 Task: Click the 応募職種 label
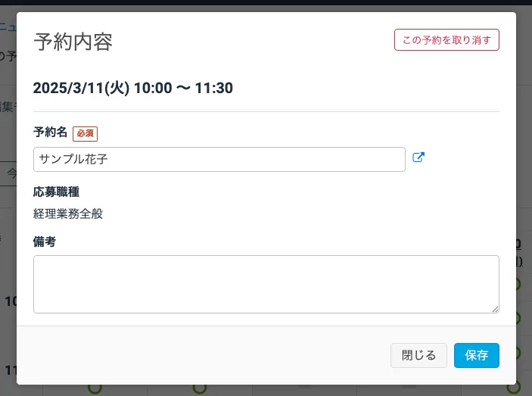click(56, 192)
